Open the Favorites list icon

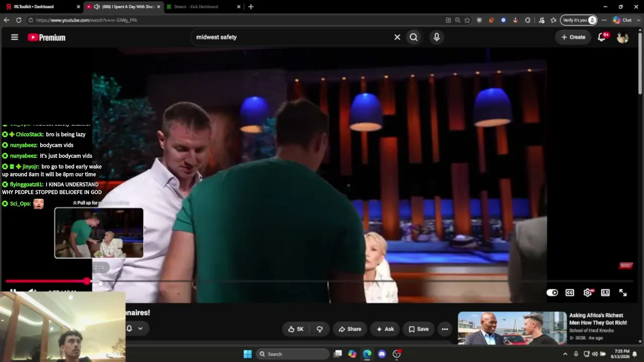[x=553, y=20]
